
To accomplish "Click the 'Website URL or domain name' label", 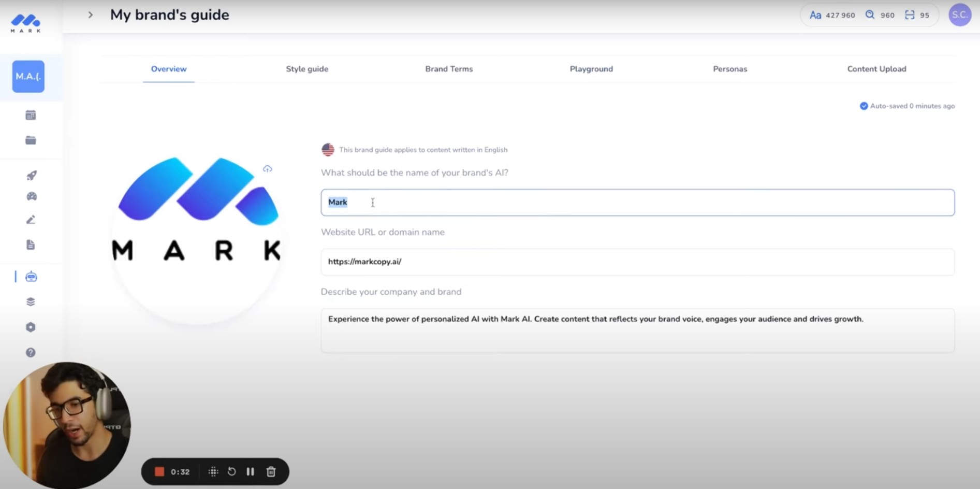I will [383, 233].
